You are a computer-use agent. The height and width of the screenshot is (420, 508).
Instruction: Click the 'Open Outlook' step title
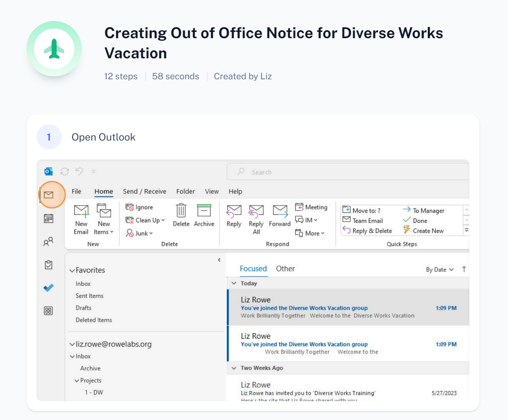104,137
